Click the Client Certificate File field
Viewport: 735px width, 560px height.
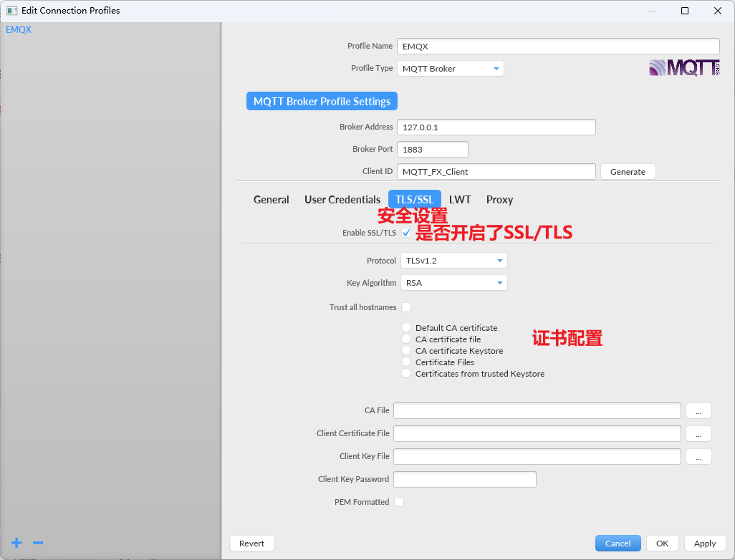537,433
